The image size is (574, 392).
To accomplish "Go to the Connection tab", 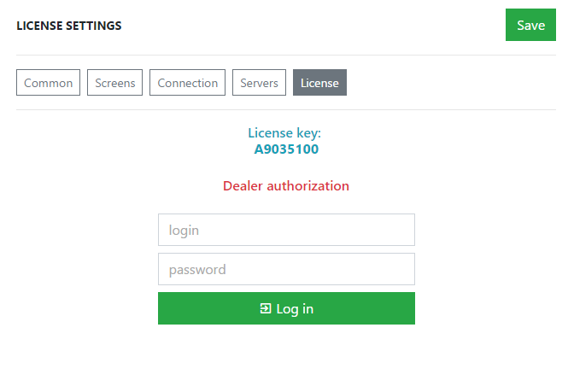I will click(x=187, y=83).
